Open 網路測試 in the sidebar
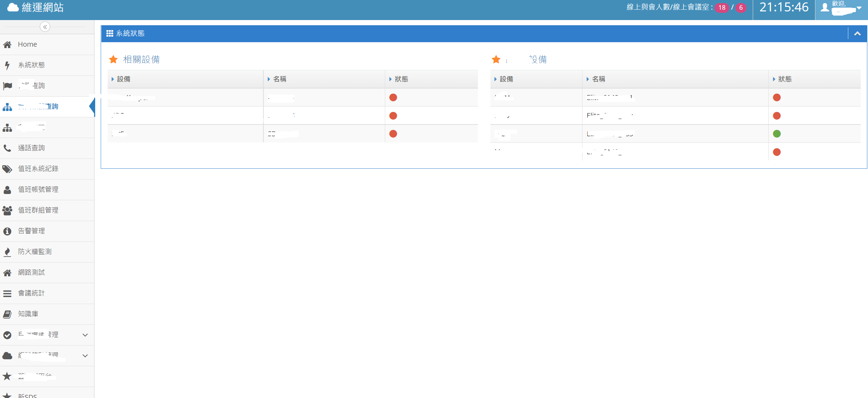The image size is (868, 398). 31,272
